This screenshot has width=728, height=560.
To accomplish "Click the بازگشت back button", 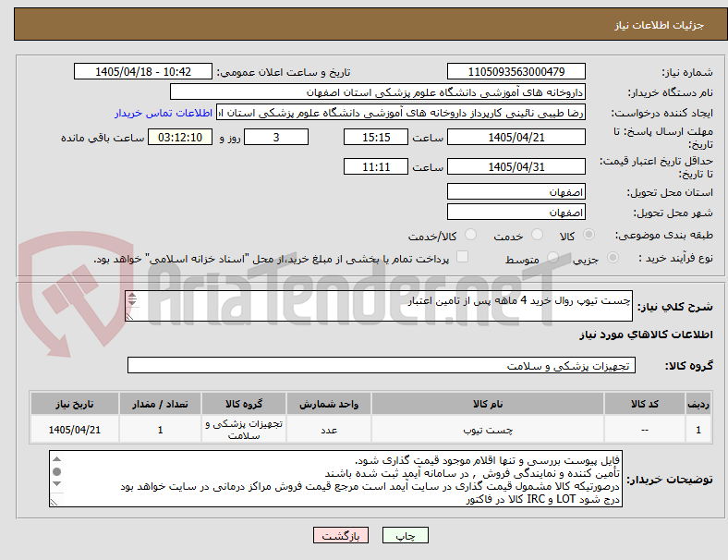I will pos(341,535).
